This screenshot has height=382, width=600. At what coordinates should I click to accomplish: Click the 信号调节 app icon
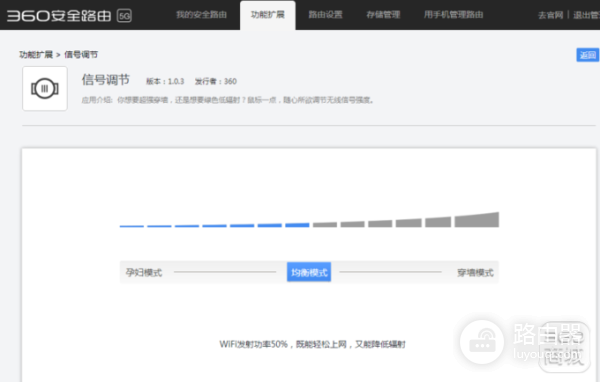(45, 88)
